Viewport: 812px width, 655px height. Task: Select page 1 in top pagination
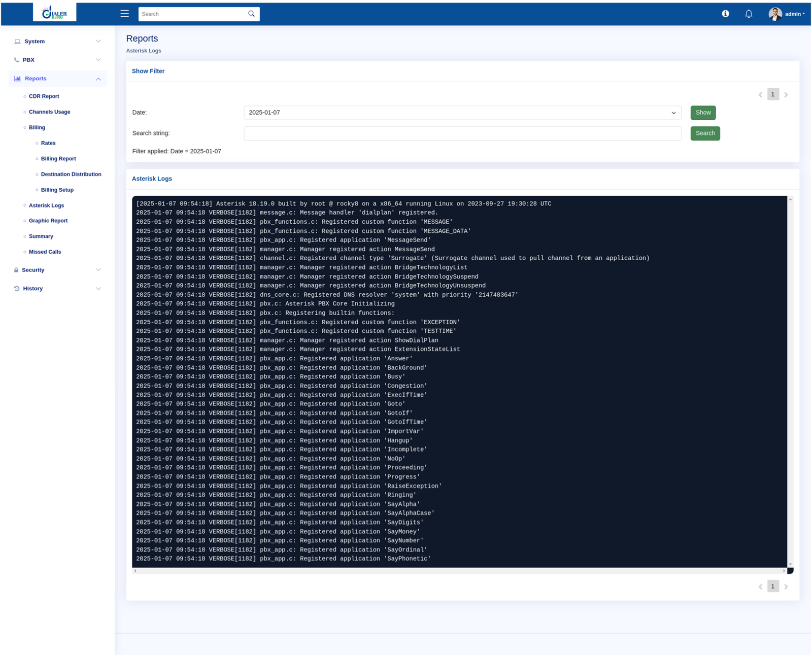coord(773,94)
